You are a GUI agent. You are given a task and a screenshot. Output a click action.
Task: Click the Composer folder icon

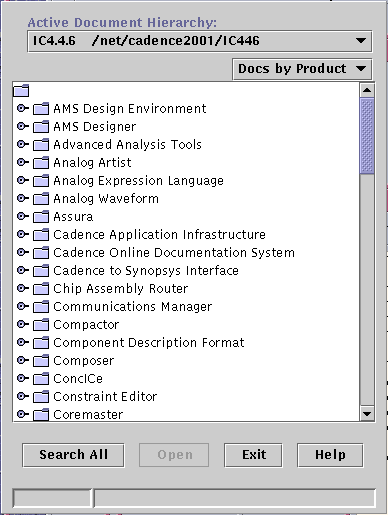[x=41, y=361]
